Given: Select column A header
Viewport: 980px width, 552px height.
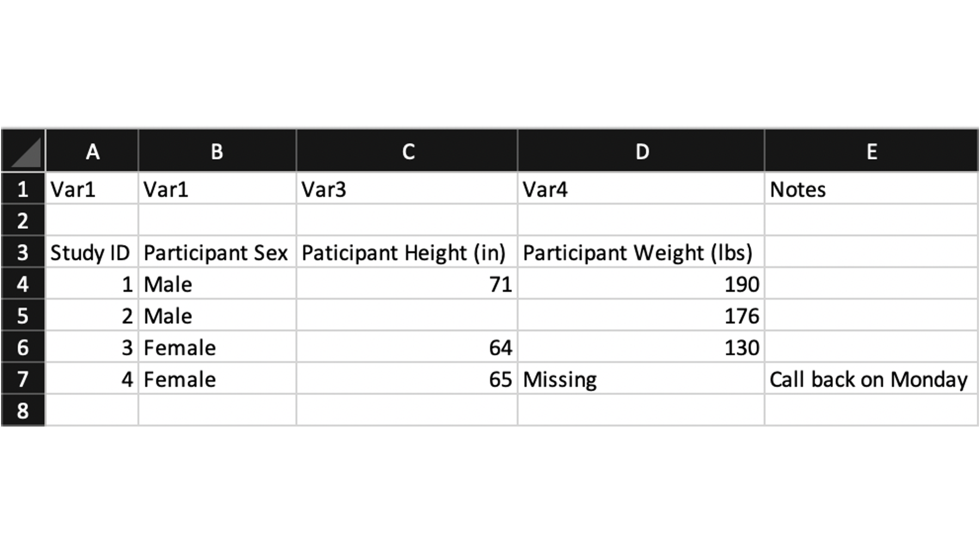Looking at the screenshot, I should 92,151.
